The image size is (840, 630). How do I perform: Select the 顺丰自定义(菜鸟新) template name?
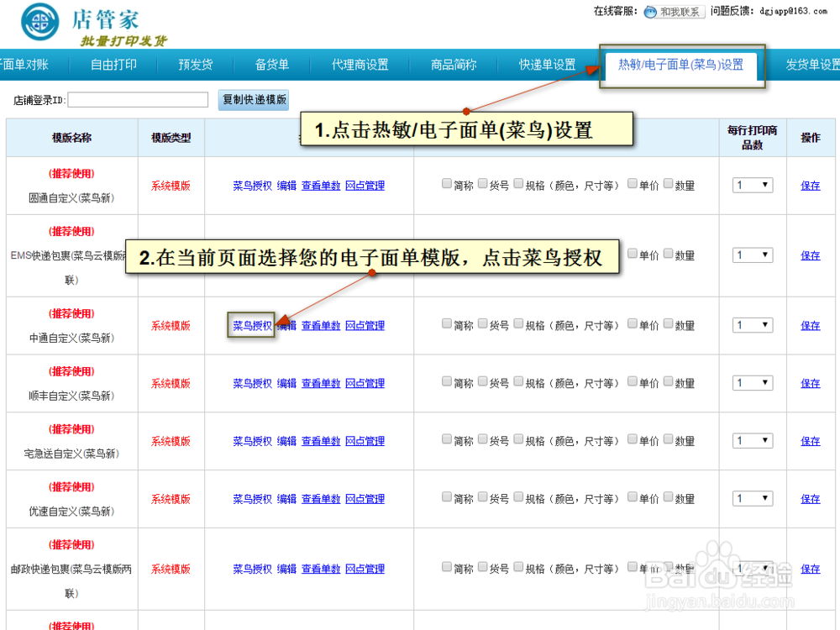tap(71, 396)
